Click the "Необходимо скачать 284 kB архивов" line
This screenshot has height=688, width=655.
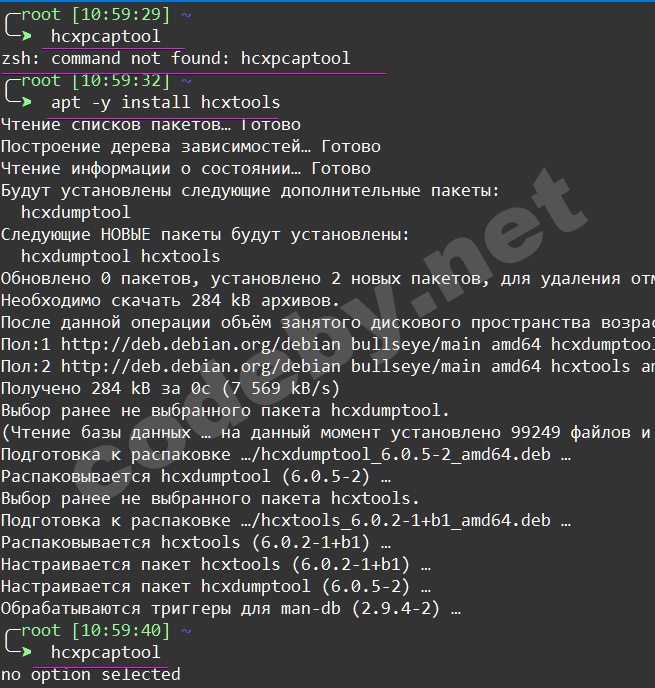click(170, 300)
